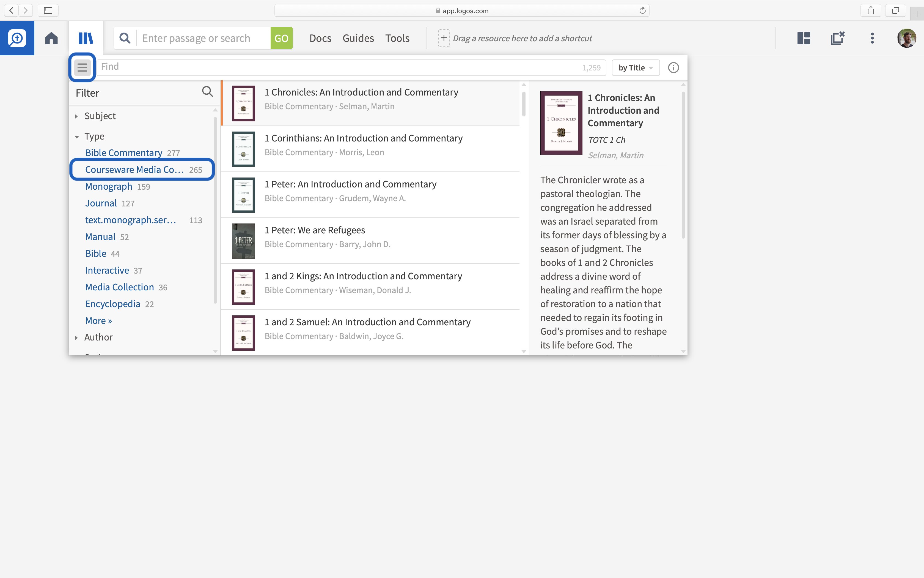This screenshot has height=578, width=924.
Task: Click the More » types link
Action: coord(98,321)
